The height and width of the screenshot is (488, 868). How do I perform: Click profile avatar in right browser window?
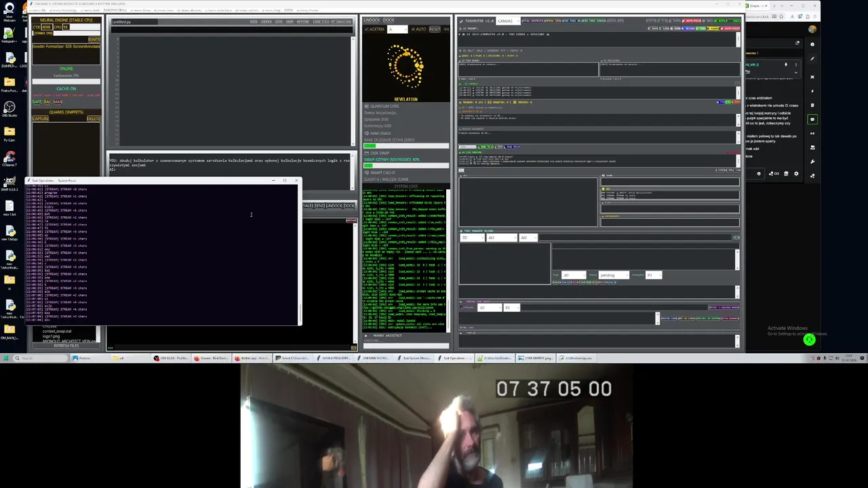point(812,30)
